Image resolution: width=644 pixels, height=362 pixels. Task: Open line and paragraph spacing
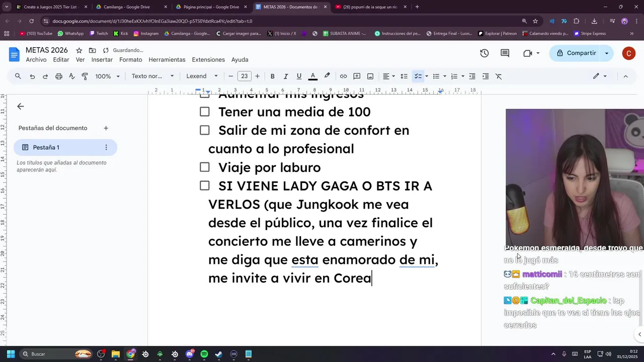pyautogui.click(x=404, y=76)
